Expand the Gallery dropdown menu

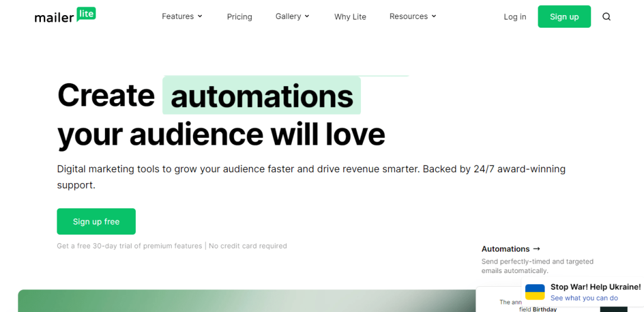[292, 16]
